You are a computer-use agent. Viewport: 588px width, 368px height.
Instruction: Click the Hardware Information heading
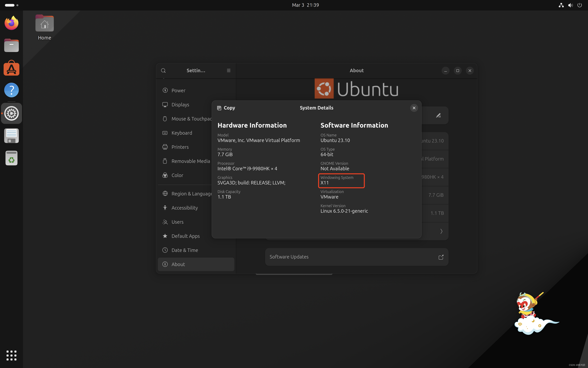point(252,125)
